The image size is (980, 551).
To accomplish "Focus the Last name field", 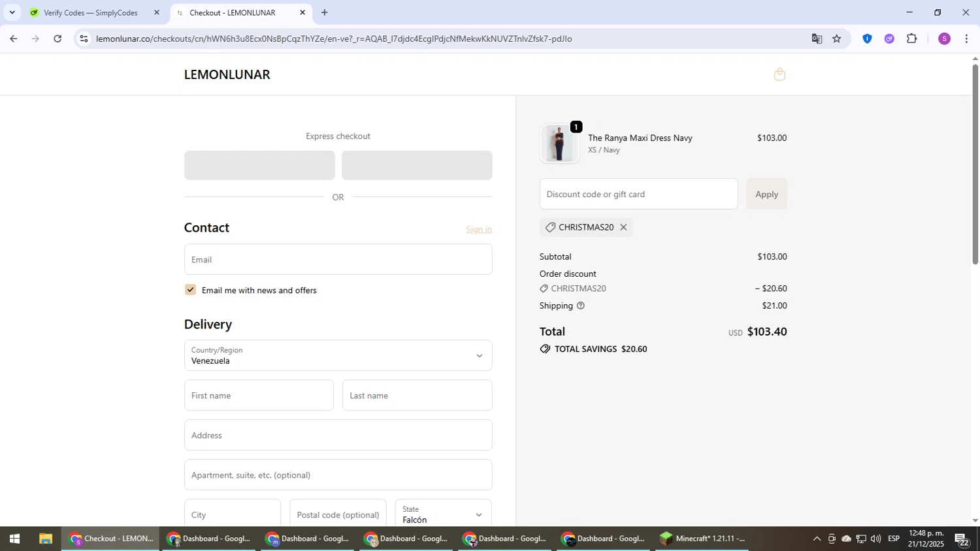I will (417, 395).
